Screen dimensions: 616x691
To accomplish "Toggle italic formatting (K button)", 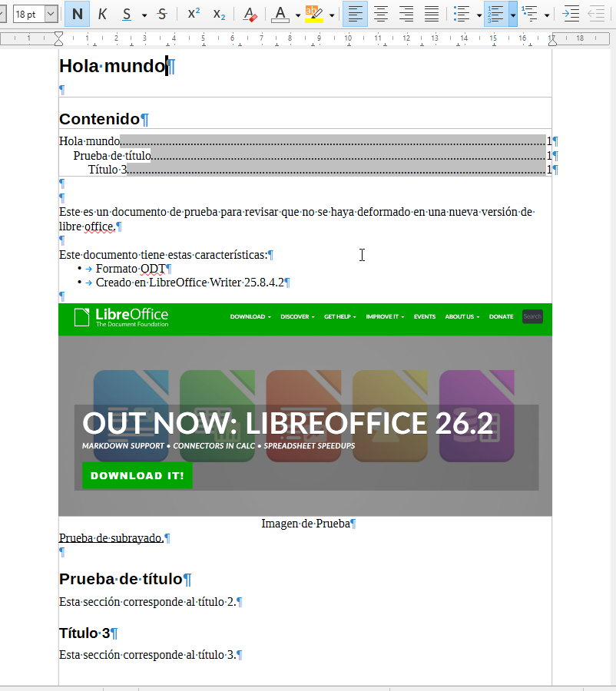I will pyautogui.click(x=102, y=14).
